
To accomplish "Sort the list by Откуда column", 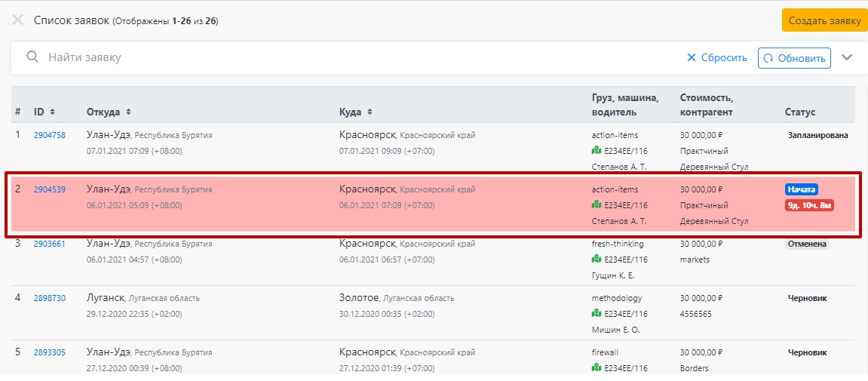I will (109, 112).
